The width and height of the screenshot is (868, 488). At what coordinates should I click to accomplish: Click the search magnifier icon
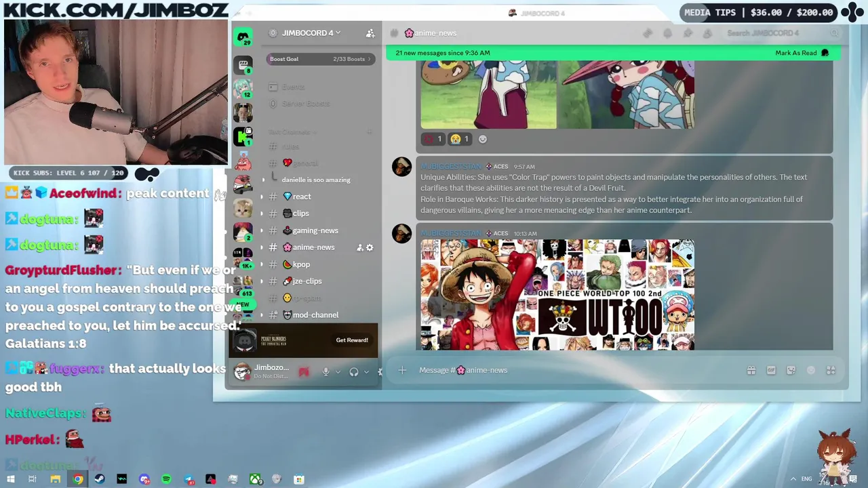[x=834, y=33]
